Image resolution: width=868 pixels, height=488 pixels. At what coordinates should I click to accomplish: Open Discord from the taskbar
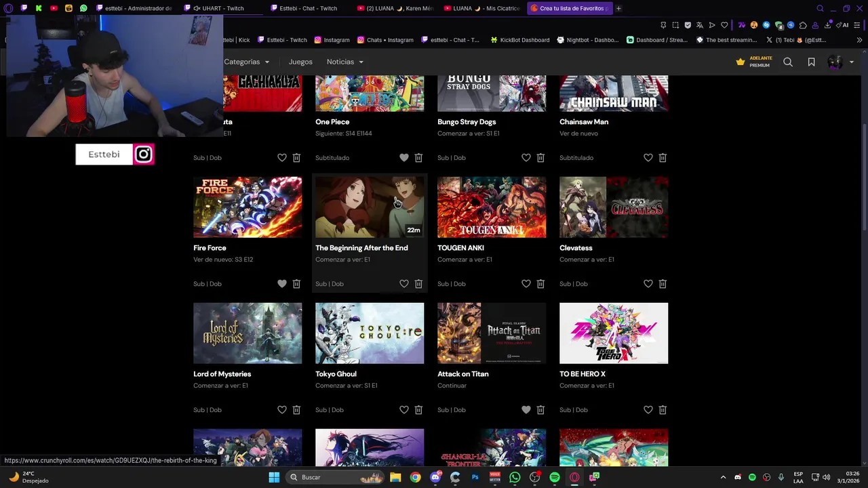click(x=435, y=477)
